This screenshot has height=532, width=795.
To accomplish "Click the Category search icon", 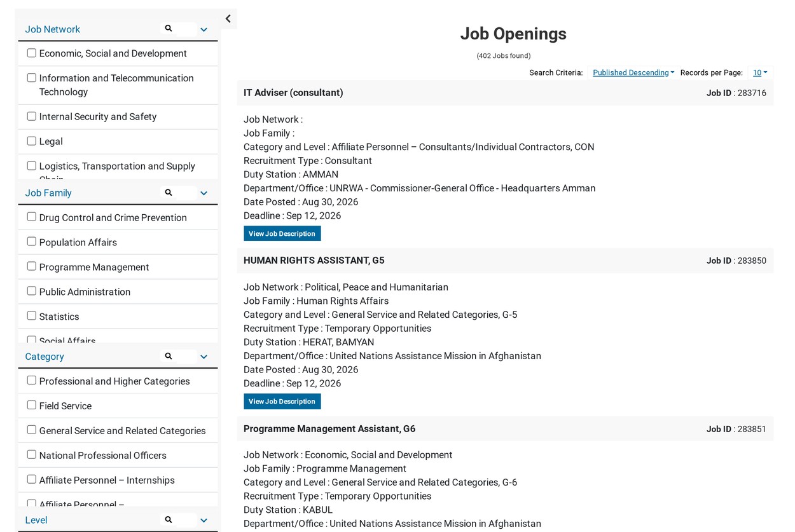I will point(169,357).
